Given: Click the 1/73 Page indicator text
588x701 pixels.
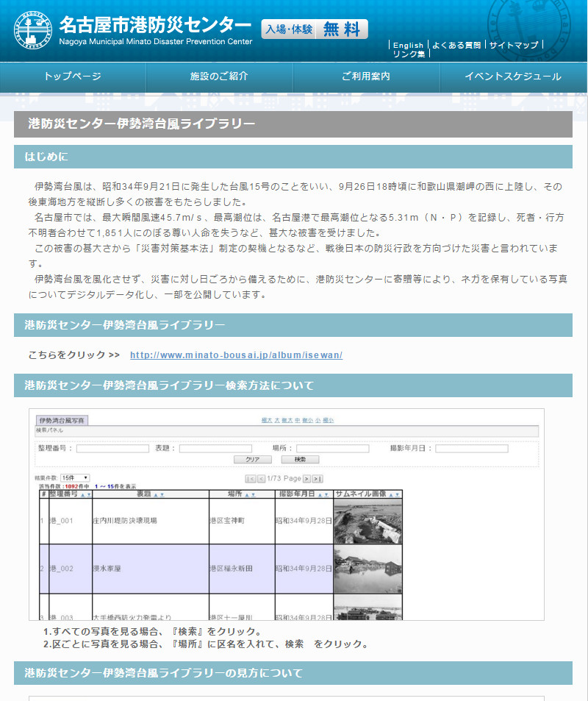Looking at the screenshot, I should point(284,478).
